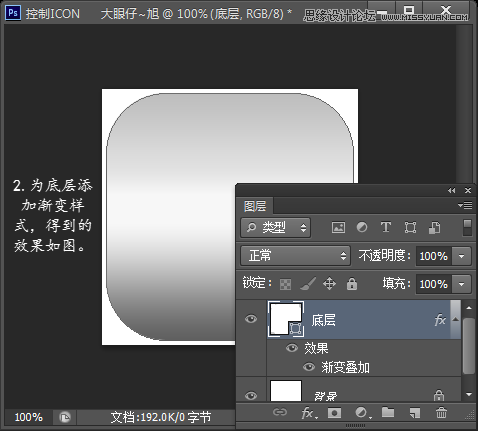
Task: Click the layers panel scrollbar thumb
Action: 469,346
